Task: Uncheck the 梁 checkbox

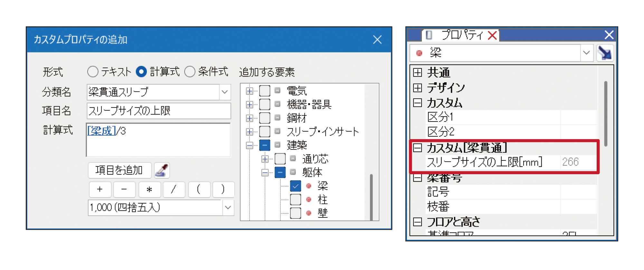Action: (296, 186)
